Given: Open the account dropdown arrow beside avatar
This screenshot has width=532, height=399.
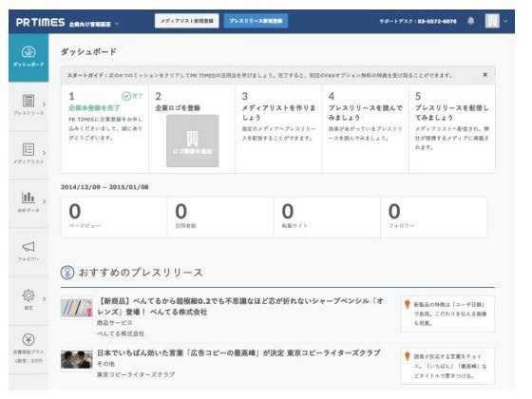Looking at the screenshot, I should (505, 21).
